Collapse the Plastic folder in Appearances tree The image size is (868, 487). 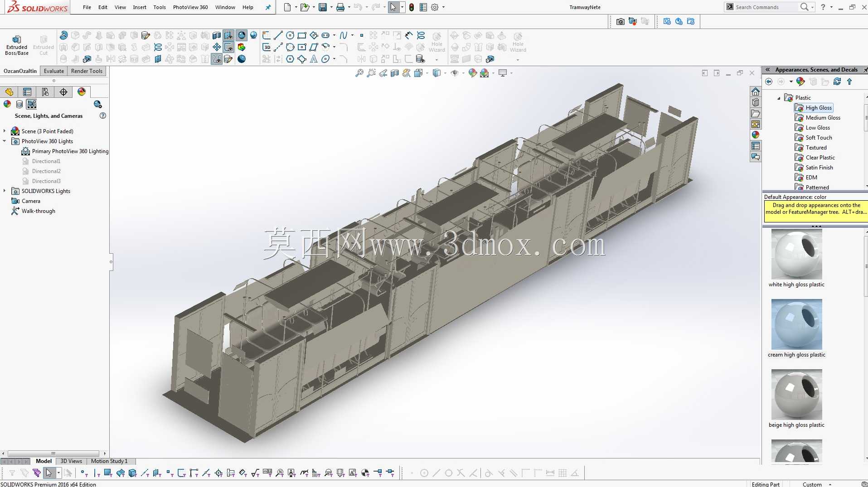(x=779, y=98)
